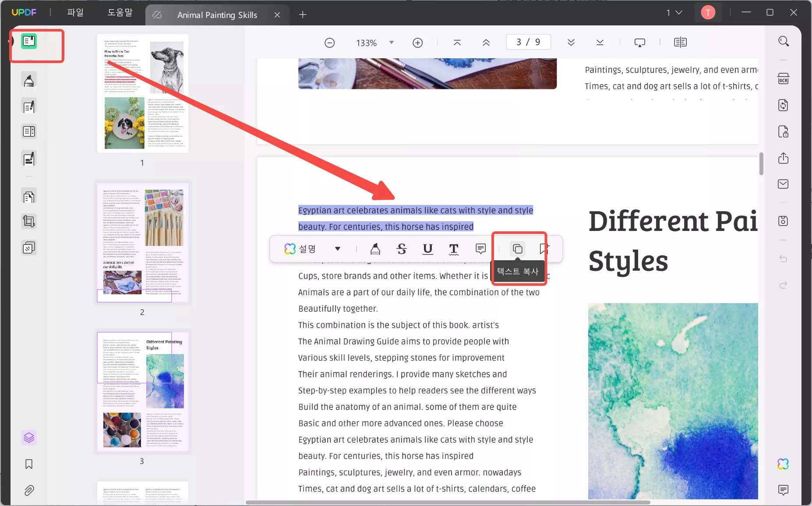The width and height of the screenshot is (812, 506).
Task: Highlight the selected text
Action: (375, 249)
